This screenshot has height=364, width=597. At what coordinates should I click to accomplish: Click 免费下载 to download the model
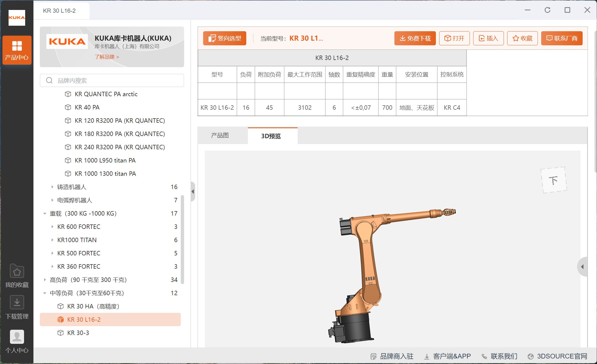[x=415, y=38]
